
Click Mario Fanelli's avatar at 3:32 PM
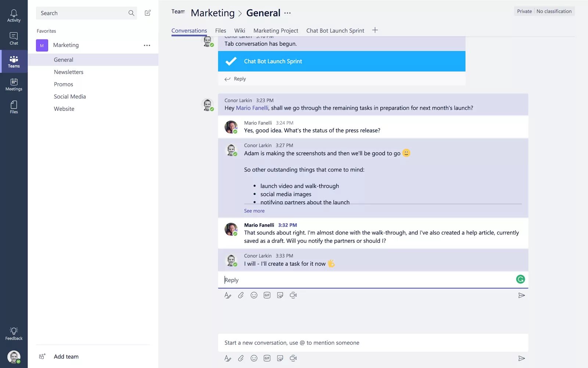231,229
